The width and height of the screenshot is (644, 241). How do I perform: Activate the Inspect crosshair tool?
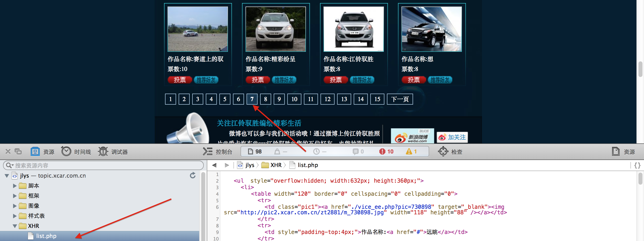443,151
